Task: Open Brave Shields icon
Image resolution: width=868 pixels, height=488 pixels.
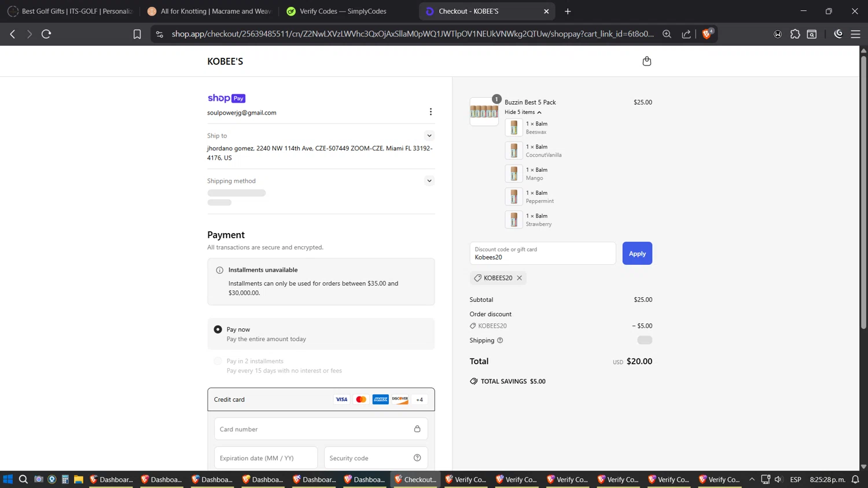Action: [x=707, y=34]
